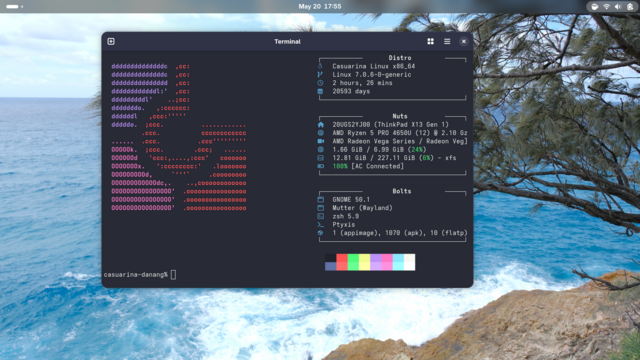Image resolution: width=640 pixels, height=360 pixels.
Task: Click the text Ptyxis
Action: point(343,224)
